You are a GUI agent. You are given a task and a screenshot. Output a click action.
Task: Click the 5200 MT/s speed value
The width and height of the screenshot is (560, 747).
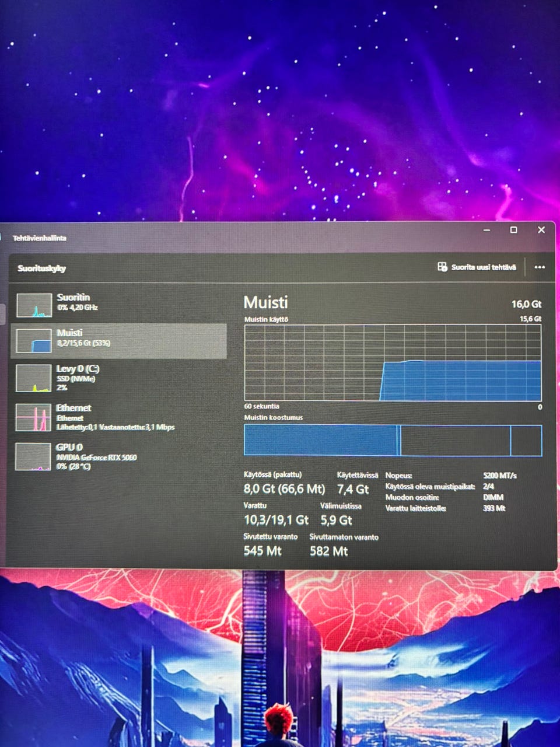500,475
